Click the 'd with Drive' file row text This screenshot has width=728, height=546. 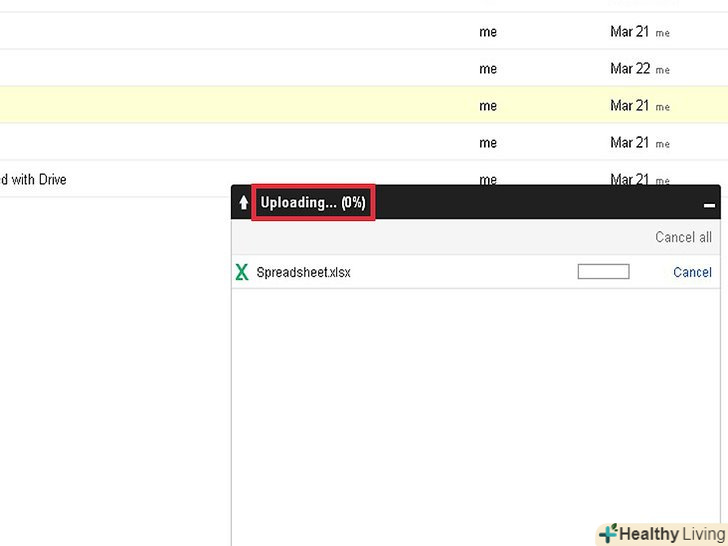33,179
